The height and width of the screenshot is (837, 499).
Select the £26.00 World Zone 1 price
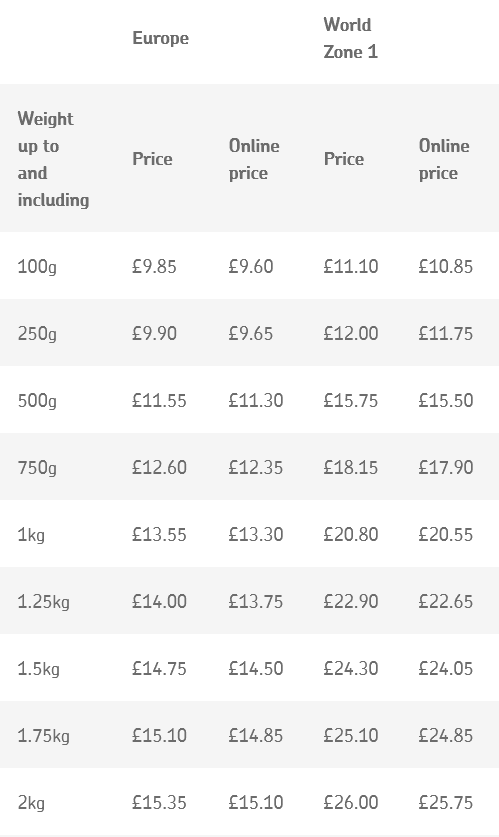click(351, 803)
